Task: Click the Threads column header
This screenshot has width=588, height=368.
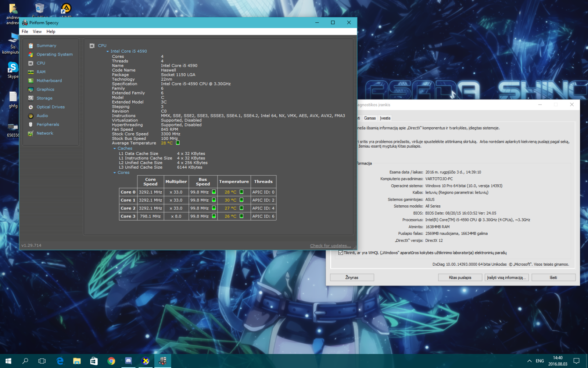Action: [263, 182]
